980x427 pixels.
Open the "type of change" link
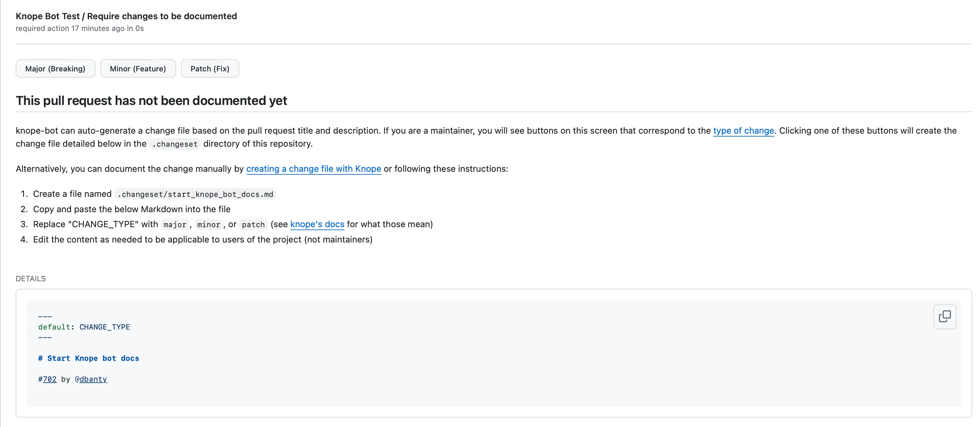point(743,130)
